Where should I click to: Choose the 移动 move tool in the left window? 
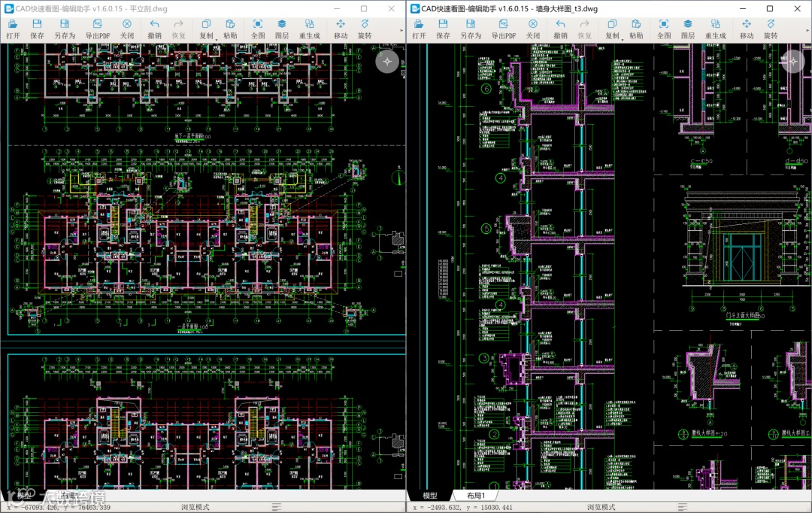click(x=341, y=29)
